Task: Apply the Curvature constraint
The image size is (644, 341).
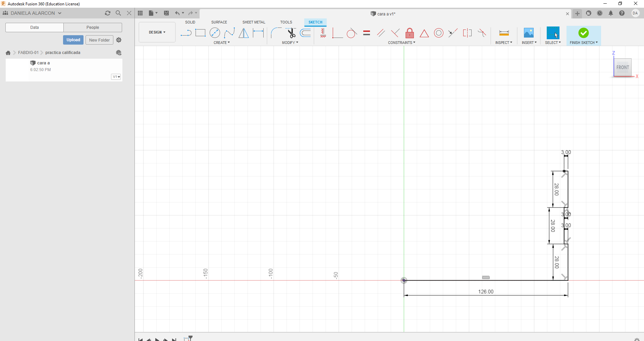Action: pyautogui.click(x=482, y=33)
